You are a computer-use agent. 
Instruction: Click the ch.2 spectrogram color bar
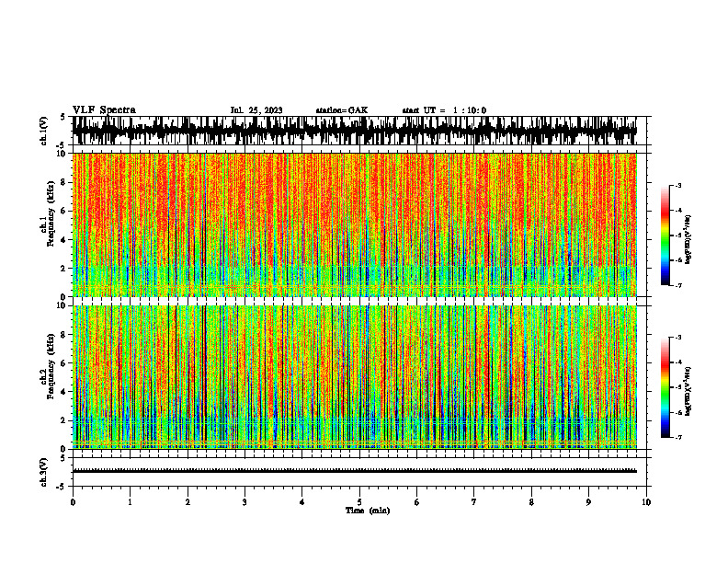coord(665,387)
